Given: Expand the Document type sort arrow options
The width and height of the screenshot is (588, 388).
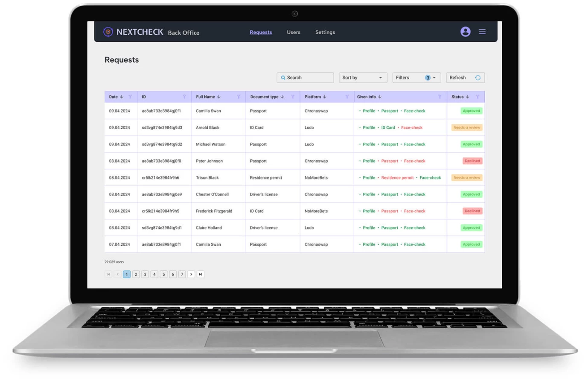Looking at the screenshot, I should tap(282, 97).
